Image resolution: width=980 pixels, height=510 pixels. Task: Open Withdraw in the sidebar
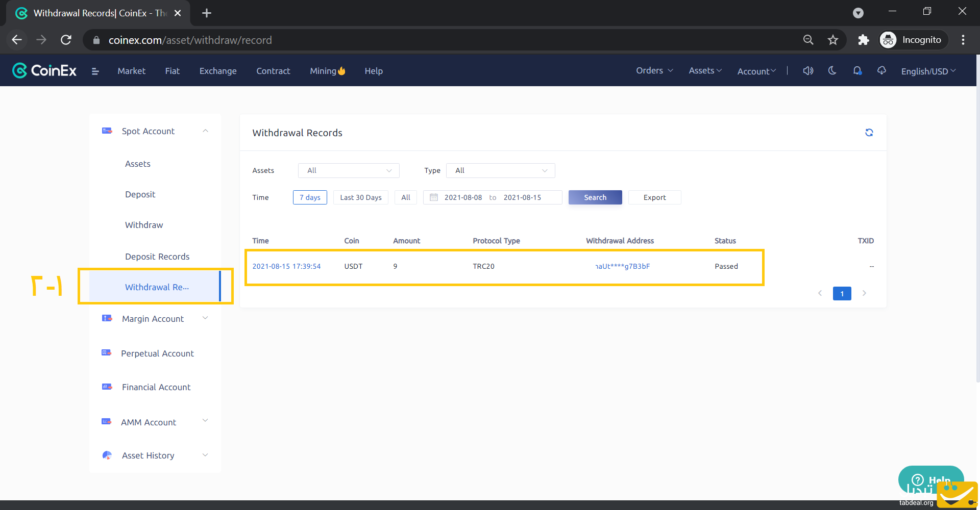pos(144,225)
